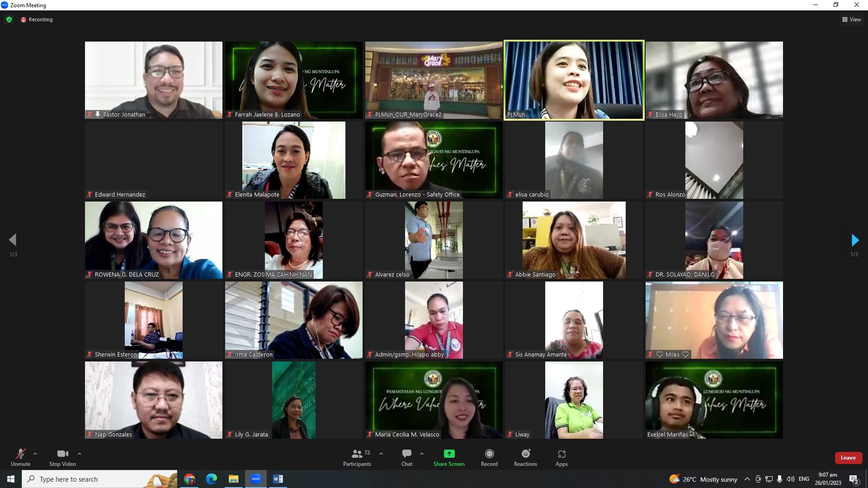
Task: Select PLMun_OUR_MaryGrace2 video tile
Action: (434, 80)
